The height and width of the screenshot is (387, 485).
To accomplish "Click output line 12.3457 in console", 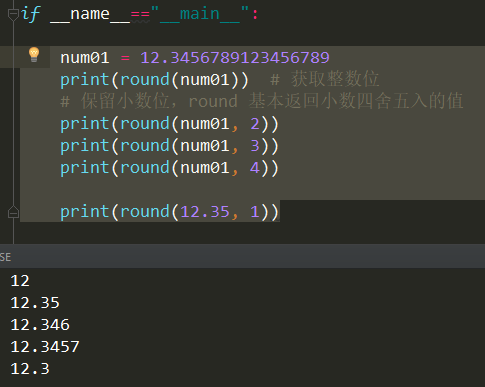I will (x=45, y=347).
